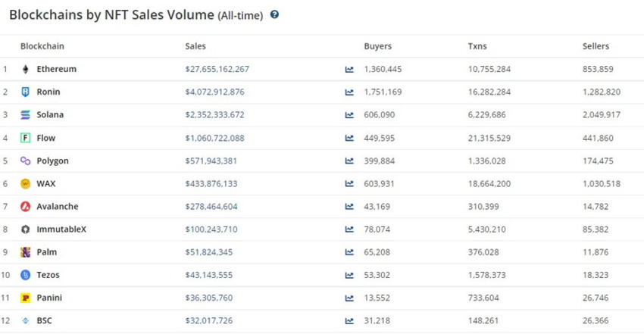Open the Flow chart icon
This screenshot has height=334, width=644.
click(x=349, y=138)
